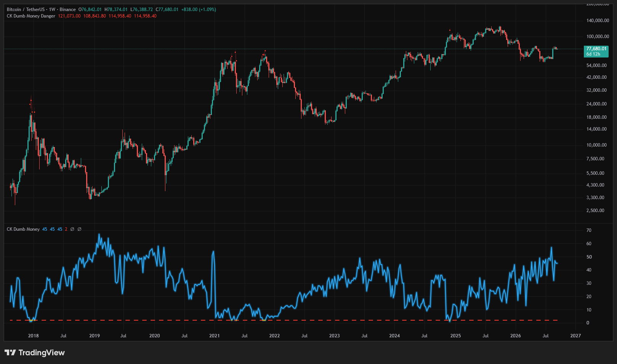Select the Bitcoin / TetherUS symbol title

point(26,10)
